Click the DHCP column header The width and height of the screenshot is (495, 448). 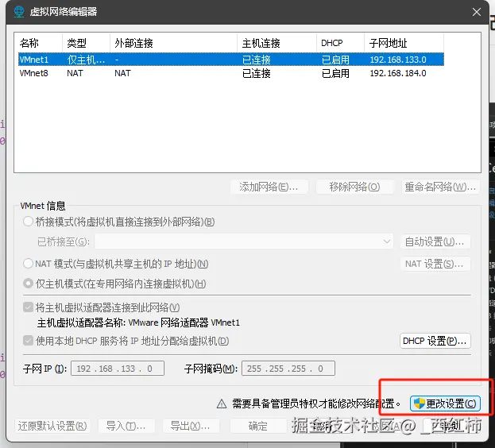pos(340,43)
